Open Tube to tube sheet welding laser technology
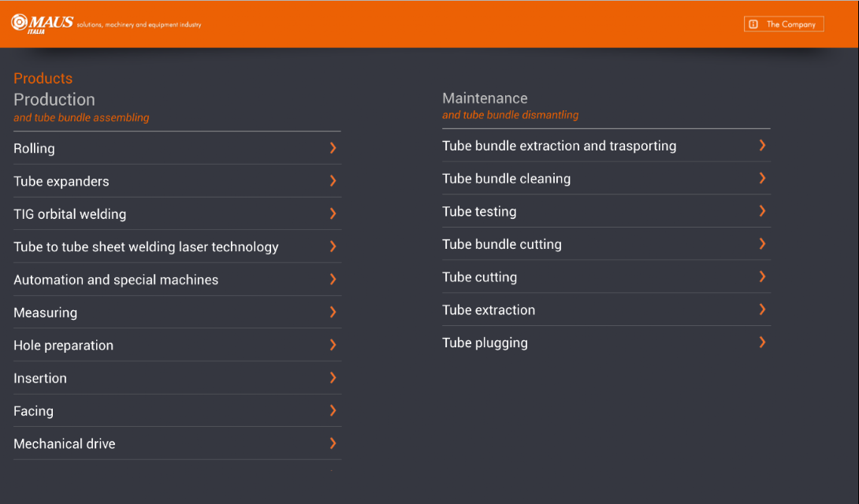The width and height of the screenshot is (859, 504). pyautogui.click(x=177, y=246)
